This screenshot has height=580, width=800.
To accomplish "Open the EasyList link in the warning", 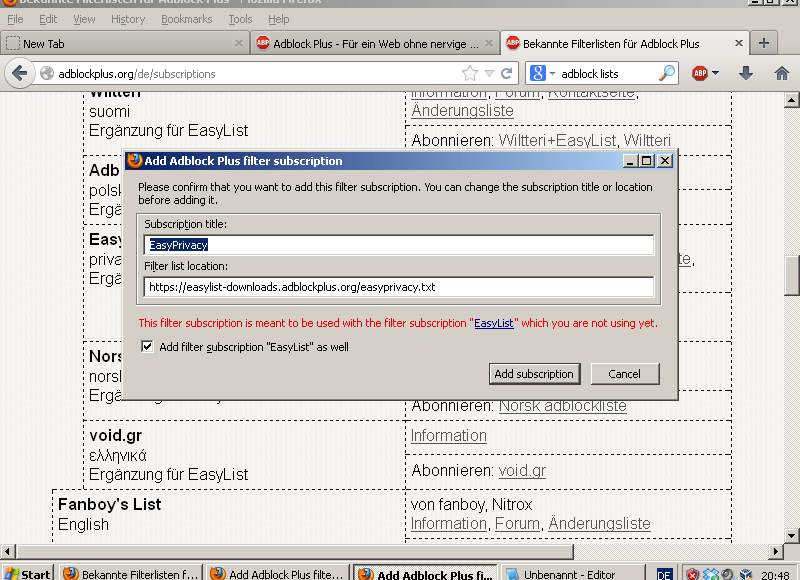I will coord(494,323).
